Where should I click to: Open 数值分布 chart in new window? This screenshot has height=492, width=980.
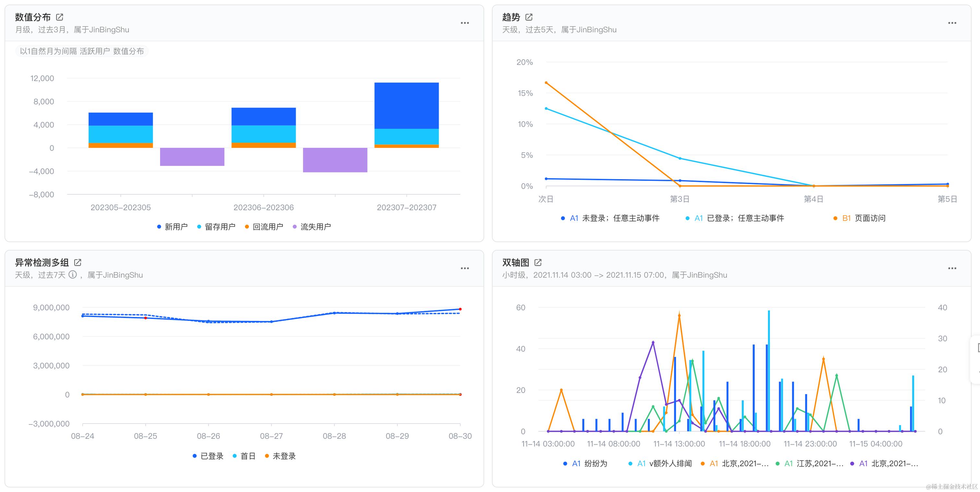tap(60, 17)
